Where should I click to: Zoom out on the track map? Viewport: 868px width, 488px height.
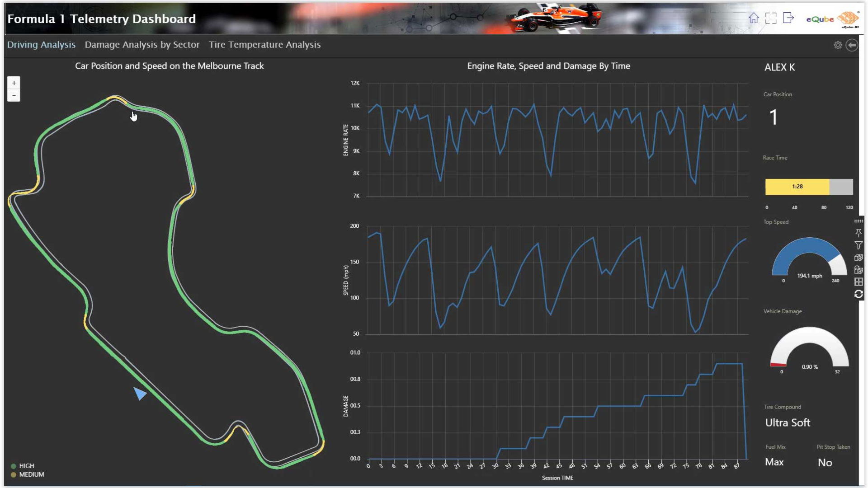pos(14,95)
